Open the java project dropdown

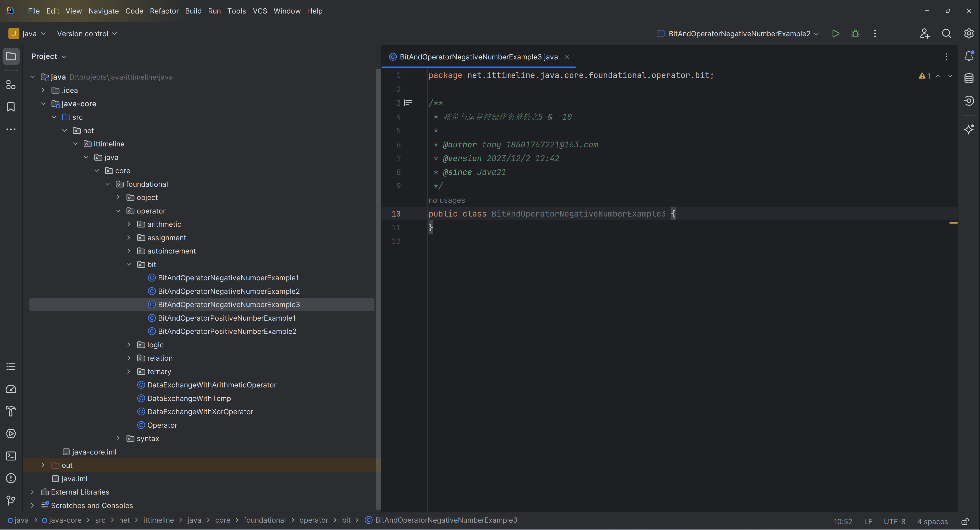pos(27,33)
